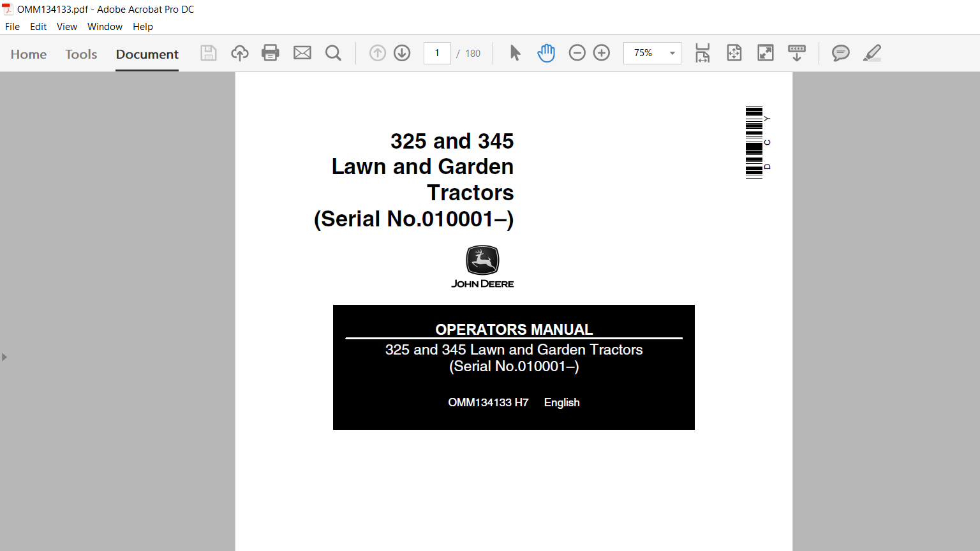Screen dimensions: 980x551
Task: Select the Highlight text pen tool
Action: [872, 53]
